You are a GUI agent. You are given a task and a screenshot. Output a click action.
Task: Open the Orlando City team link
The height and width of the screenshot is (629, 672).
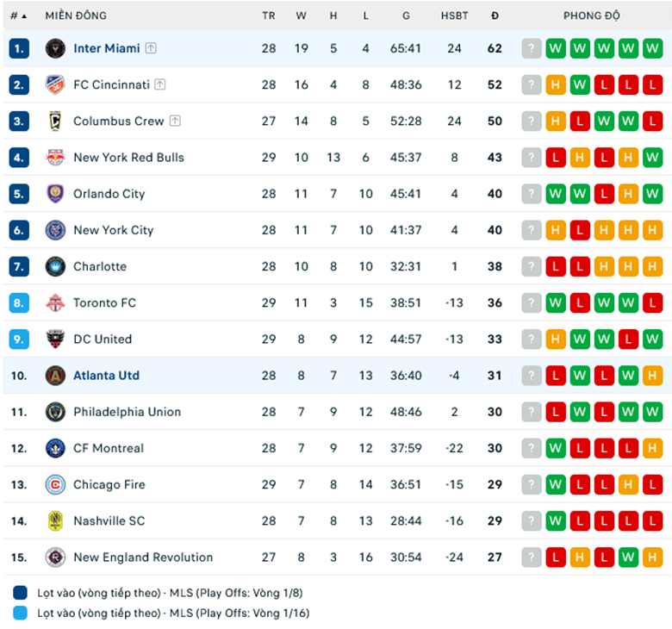coord(109,194)
